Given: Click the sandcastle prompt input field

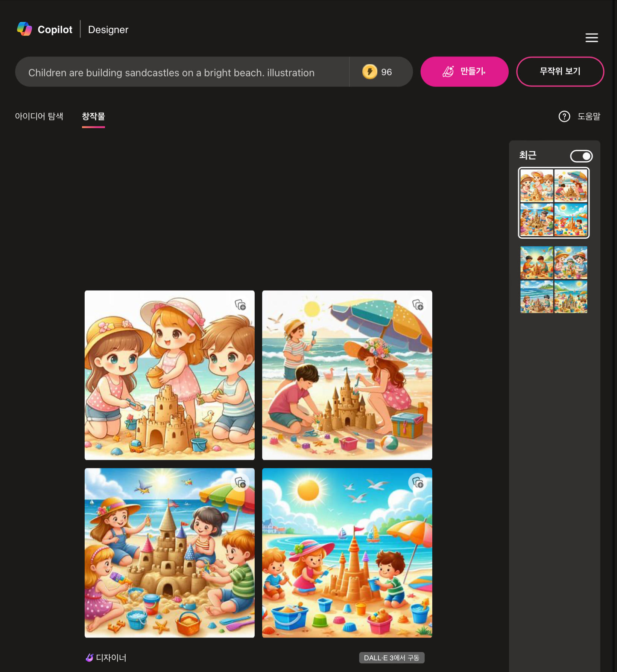Looking at the screenshot, I should (x=182, y=72).
